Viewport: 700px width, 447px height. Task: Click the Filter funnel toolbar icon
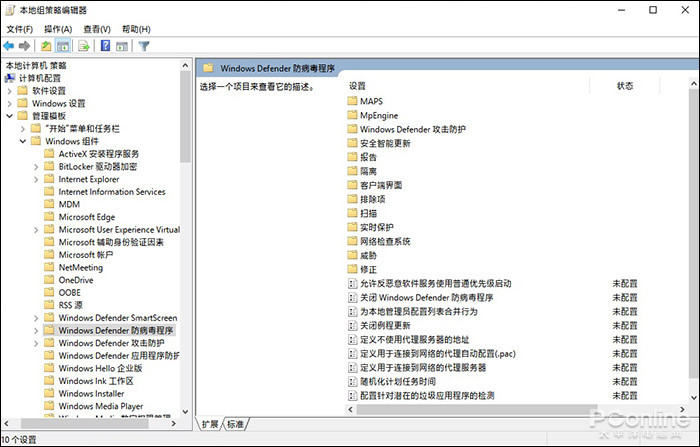click(x=144, y=46)
